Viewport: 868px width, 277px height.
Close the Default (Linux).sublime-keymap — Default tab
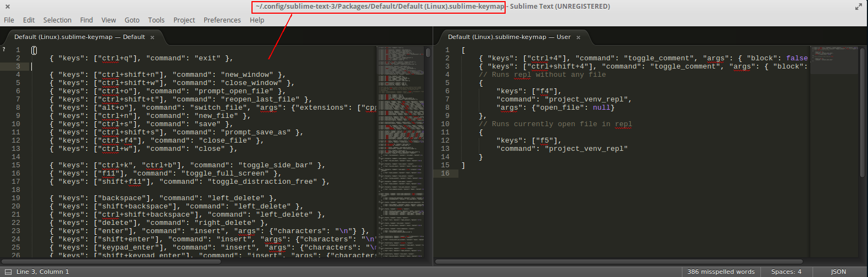point(152,37)
